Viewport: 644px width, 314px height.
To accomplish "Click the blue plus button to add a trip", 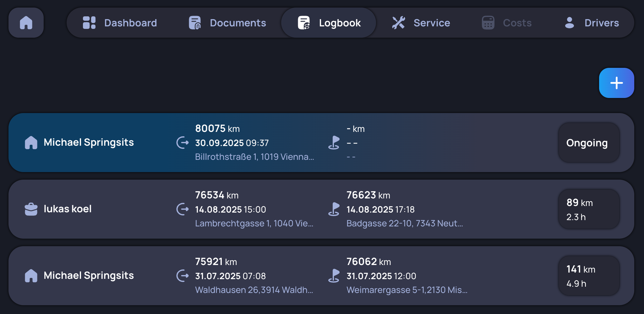I will 616,83.
